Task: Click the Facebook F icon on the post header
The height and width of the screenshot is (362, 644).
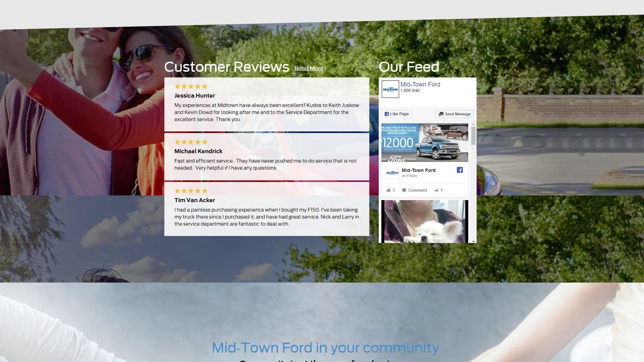Action: pos(460,170)
